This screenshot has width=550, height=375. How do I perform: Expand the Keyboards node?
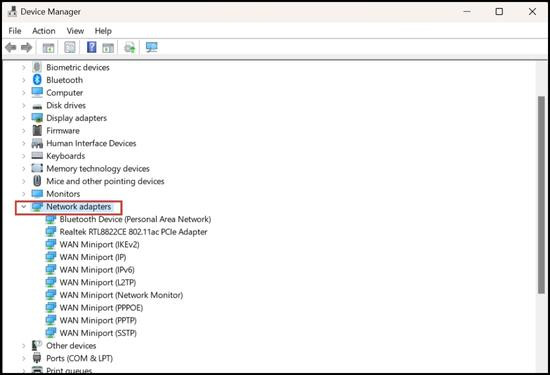(24, 156)
